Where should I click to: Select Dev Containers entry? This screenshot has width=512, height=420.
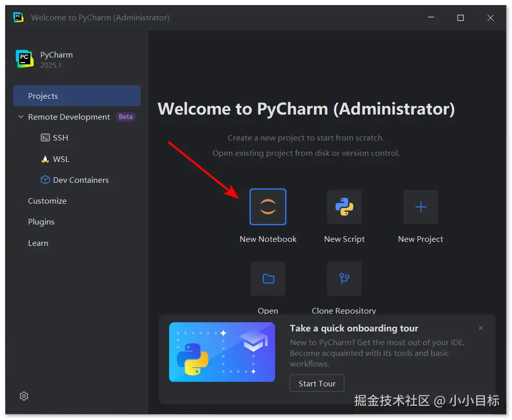pos(80,180)
